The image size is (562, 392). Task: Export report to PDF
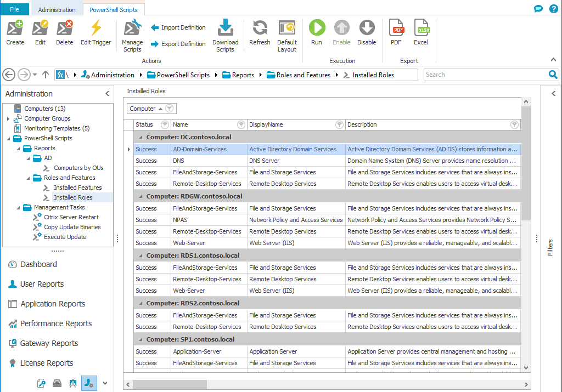(x=396, y=32)
